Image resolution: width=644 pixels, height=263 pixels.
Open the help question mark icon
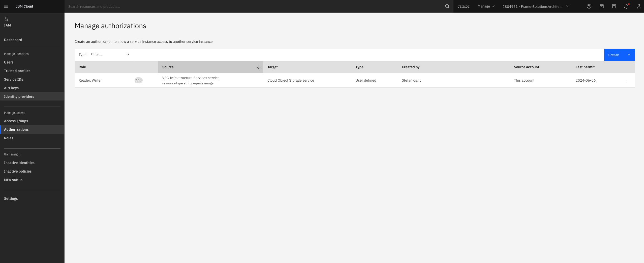pos(589,6)
